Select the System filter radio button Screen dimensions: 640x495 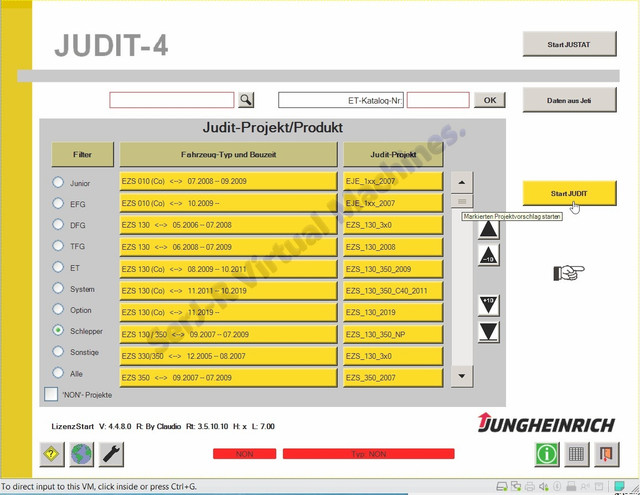(x=58, y=288)
